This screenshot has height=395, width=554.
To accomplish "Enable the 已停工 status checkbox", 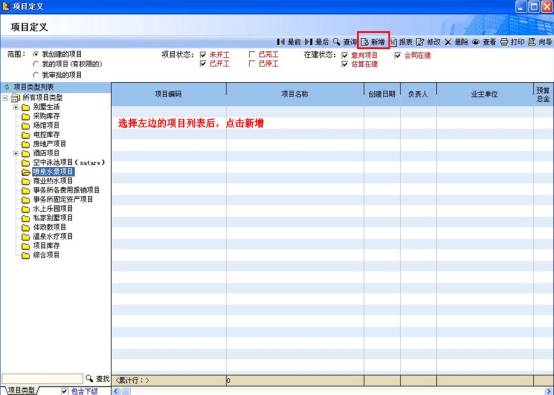I will pyautogui.click(x=252, y=64).
